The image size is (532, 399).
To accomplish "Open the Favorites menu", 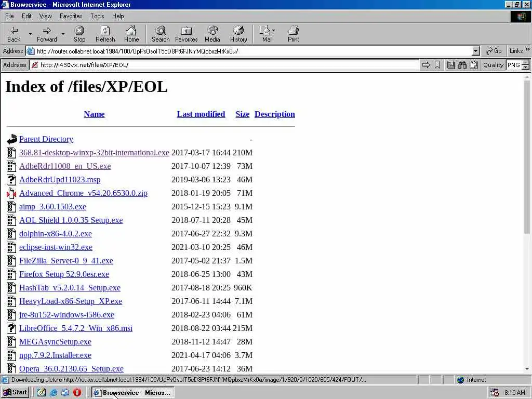I will [x=71, y=16].
